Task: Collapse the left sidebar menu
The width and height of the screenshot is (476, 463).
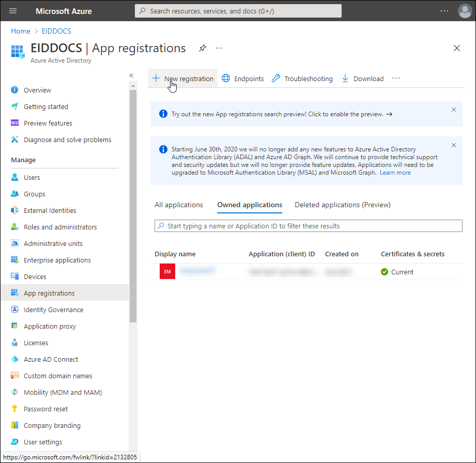Action: (131, 75)
